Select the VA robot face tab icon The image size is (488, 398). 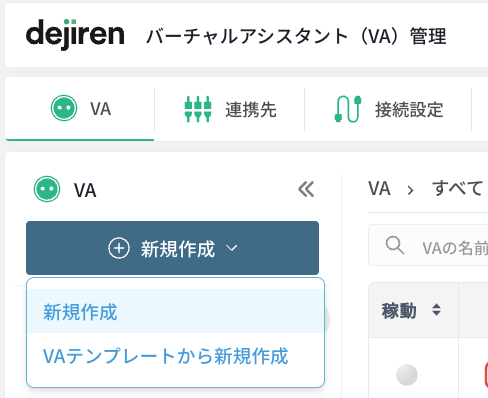point(64,108)
